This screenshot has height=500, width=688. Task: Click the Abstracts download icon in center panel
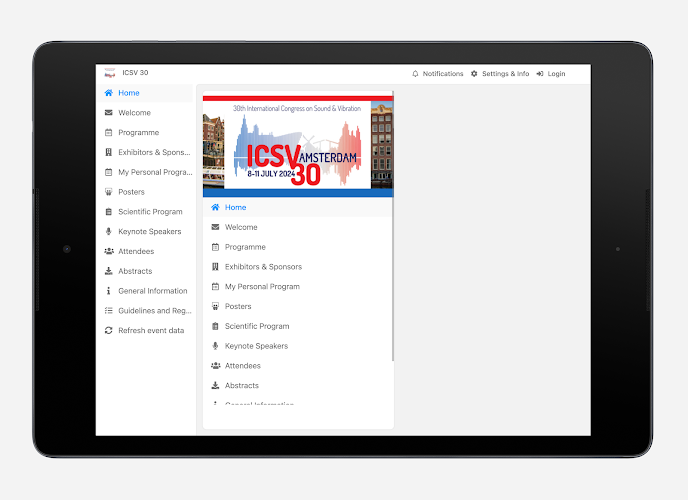pyautogui.click(x=215, y=386)
